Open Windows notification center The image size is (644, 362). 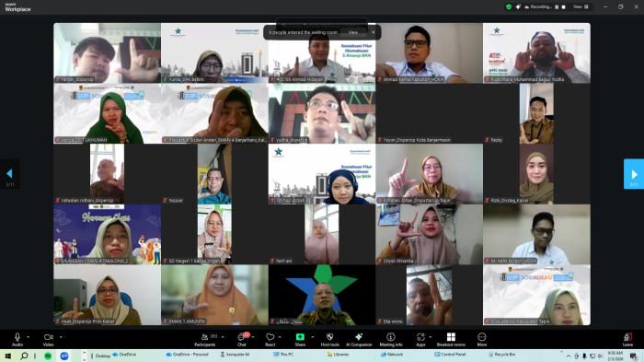point(634,356)
